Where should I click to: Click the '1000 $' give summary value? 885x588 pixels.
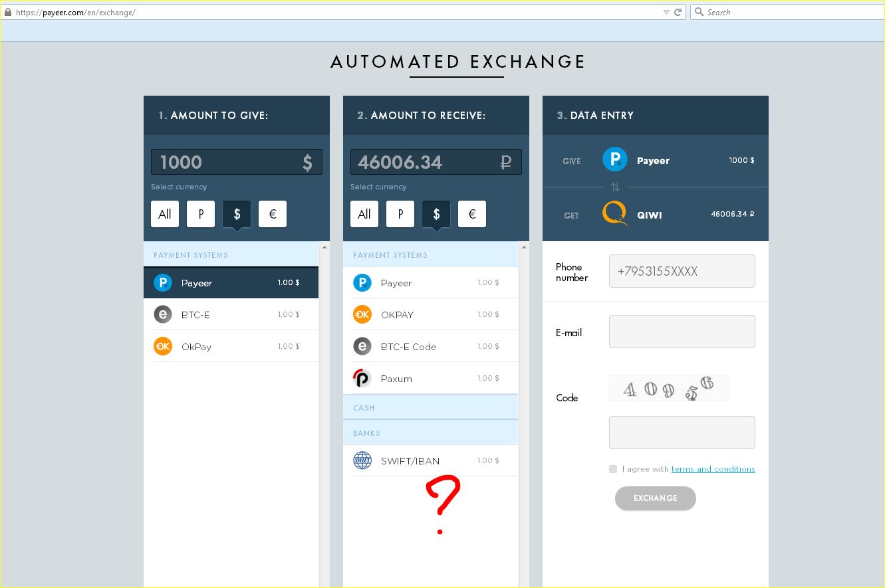(x=741, y=160)
